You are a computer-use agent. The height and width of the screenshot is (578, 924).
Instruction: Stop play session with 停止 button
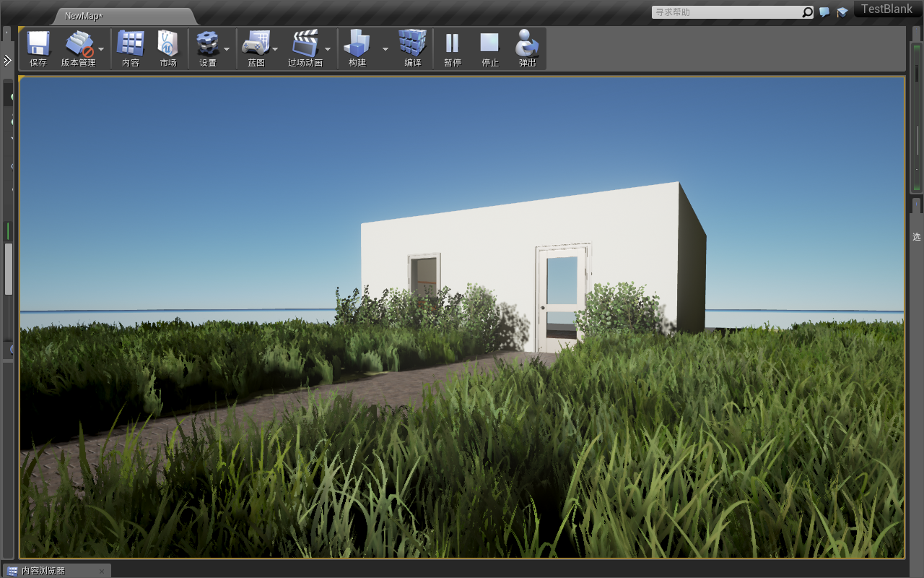pos(490,45)
